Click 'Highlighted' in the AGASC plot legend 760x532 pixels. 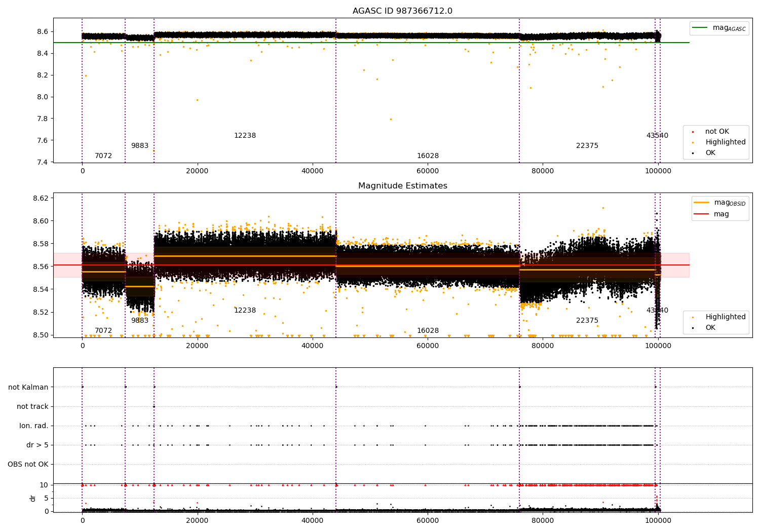(719, 142)
